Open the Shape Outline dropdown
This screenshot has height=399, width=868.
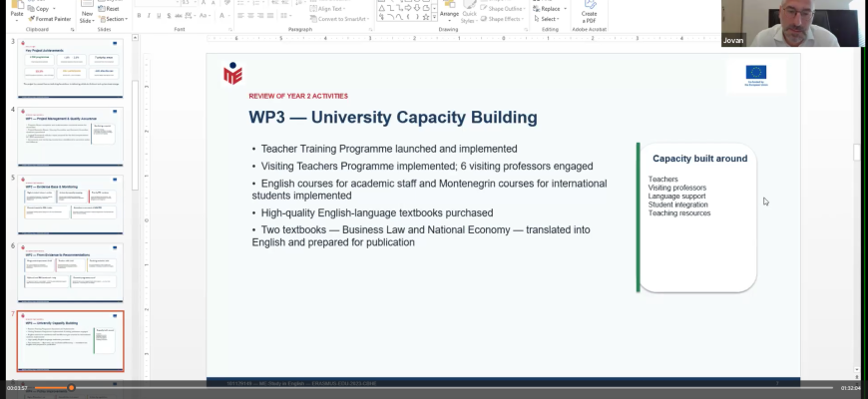(504, 9)
